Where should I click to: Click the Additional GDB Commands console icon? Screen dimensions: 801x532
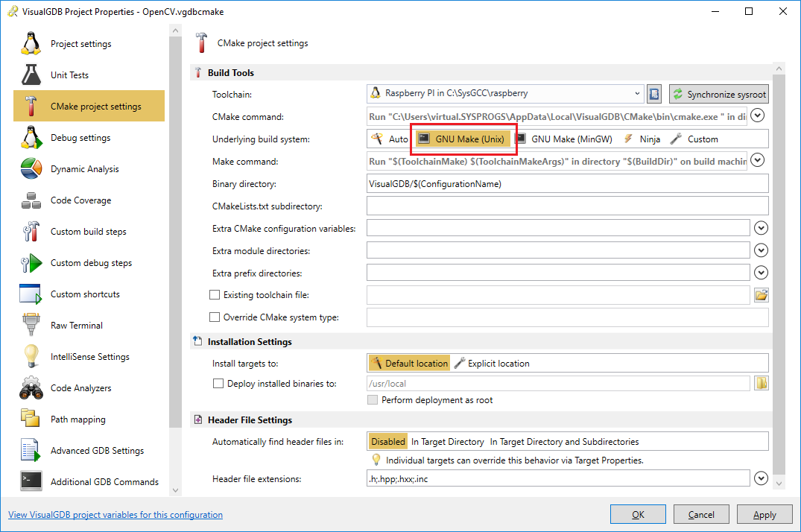(31, 481)
